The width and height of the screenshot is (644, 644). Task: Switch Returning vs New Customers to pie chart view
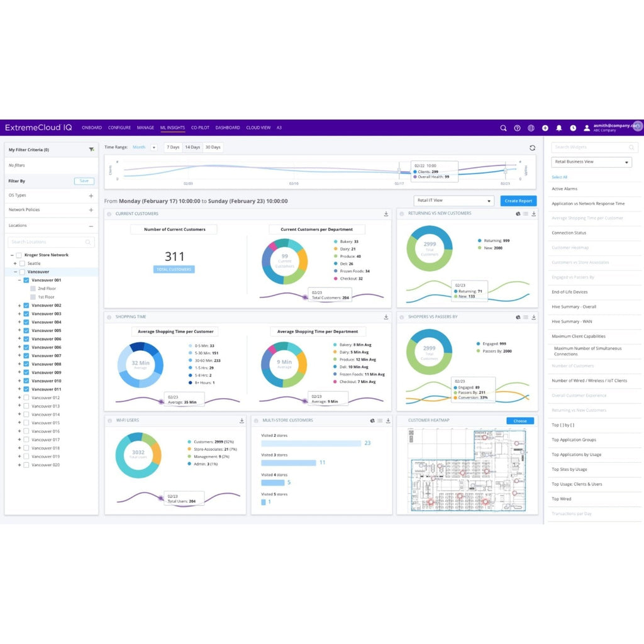tap(517, 214)
